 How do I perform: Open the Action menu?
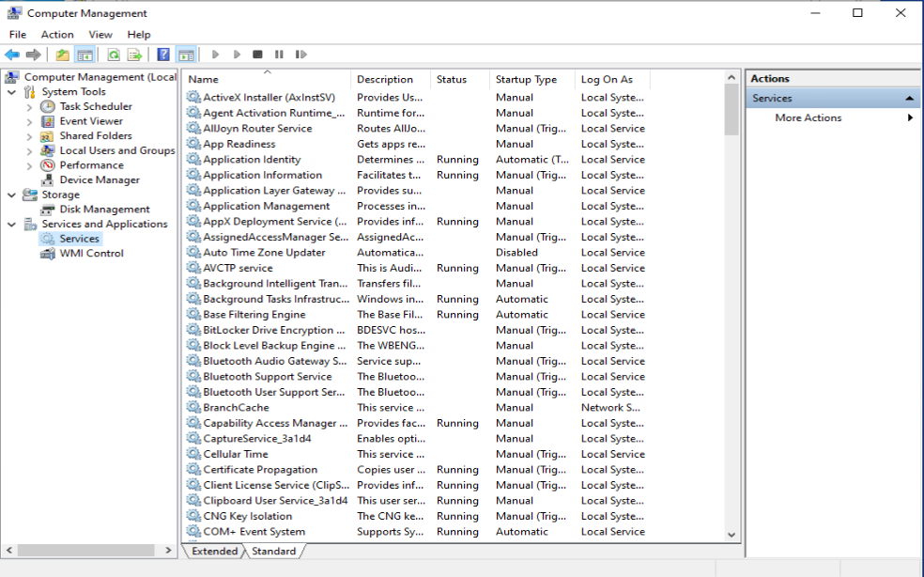[57, 34]
